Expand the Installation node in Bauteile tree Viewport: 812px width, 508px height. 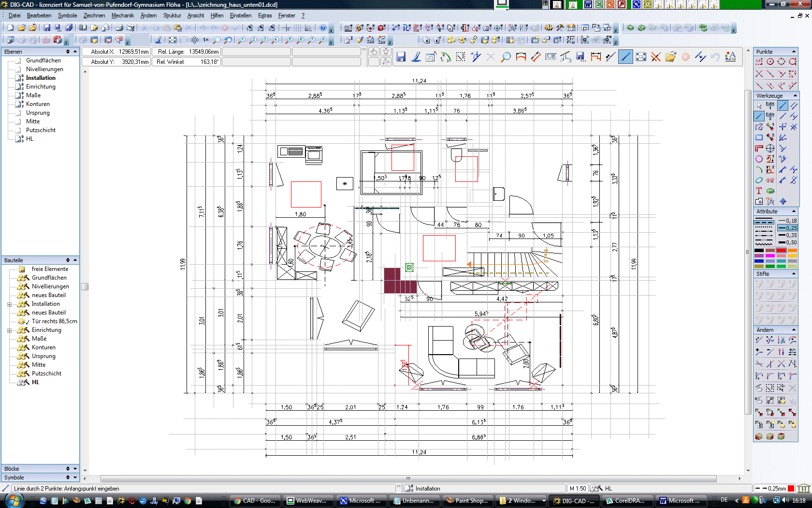click(x=9, y=304)
